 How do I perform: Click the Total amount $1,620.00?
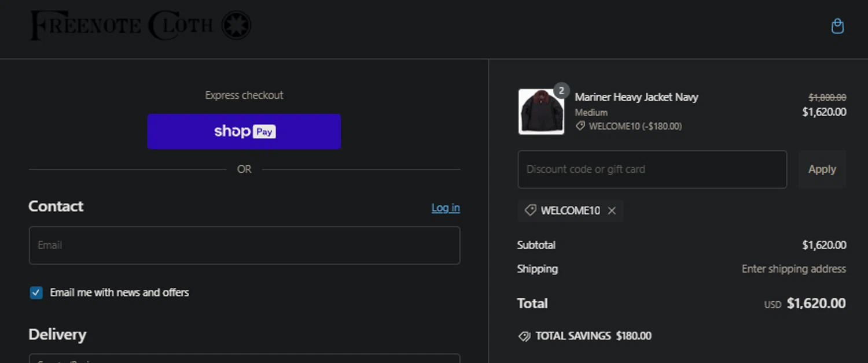tap(816, 303)
